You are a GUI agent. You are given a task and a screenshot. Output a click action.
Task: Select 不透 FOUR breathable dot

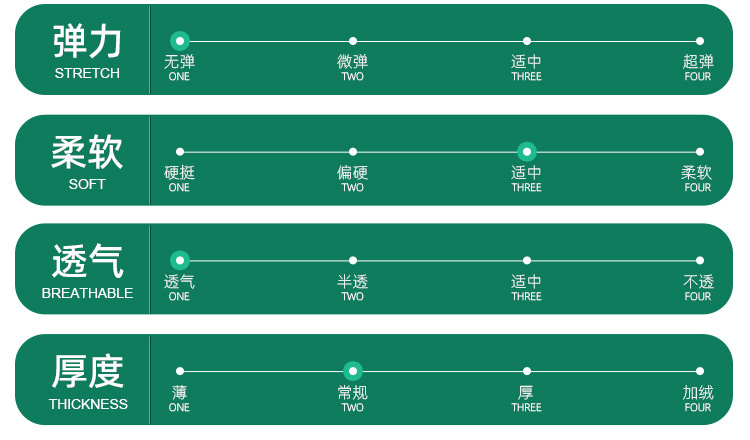(x=700, y=261)
